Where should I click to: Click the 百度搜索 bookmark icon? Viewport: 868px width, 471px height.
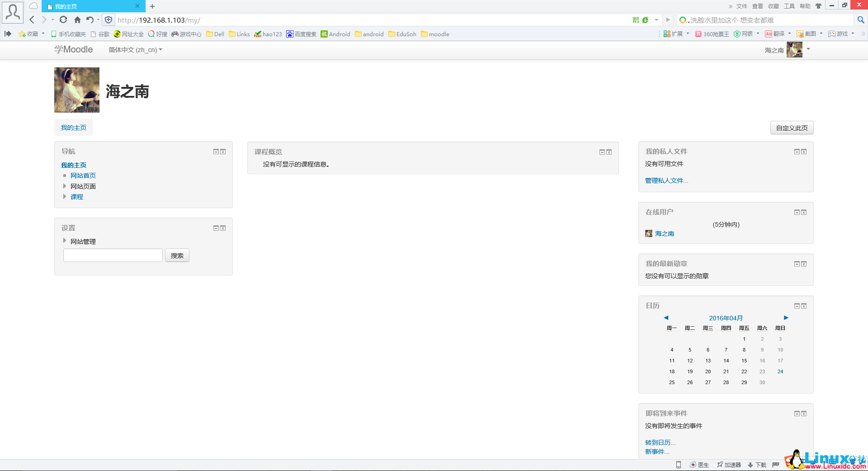click(290, 34)
